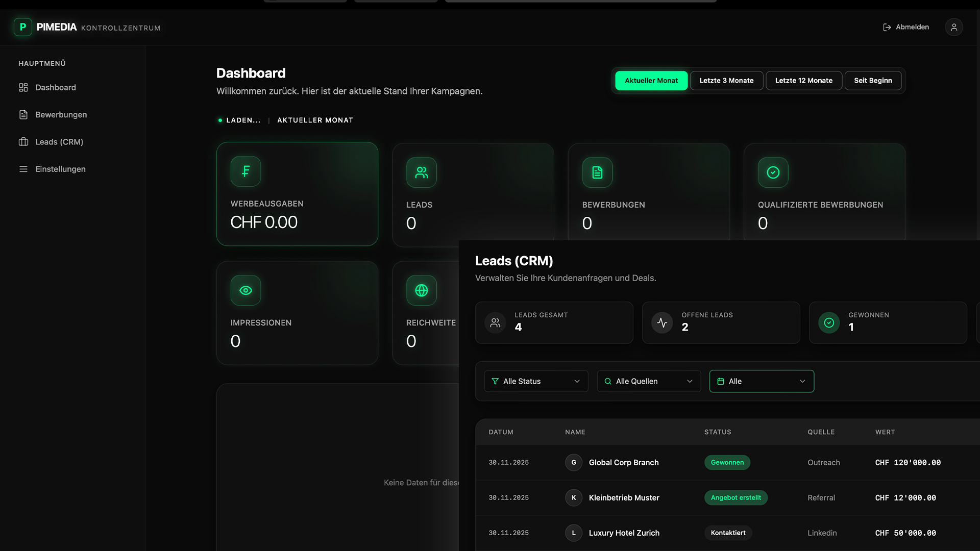Expand the Alle Quellen filter

tap(648, 381)
